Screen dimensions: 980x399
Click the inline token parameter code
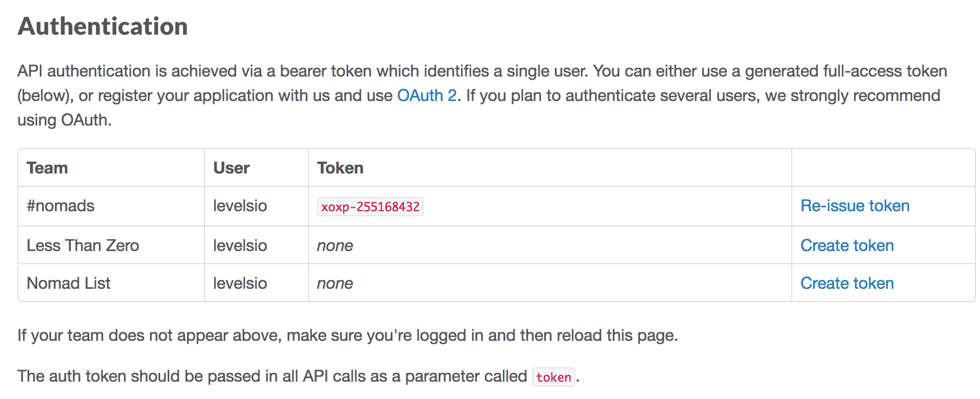[x=553, y=377]
